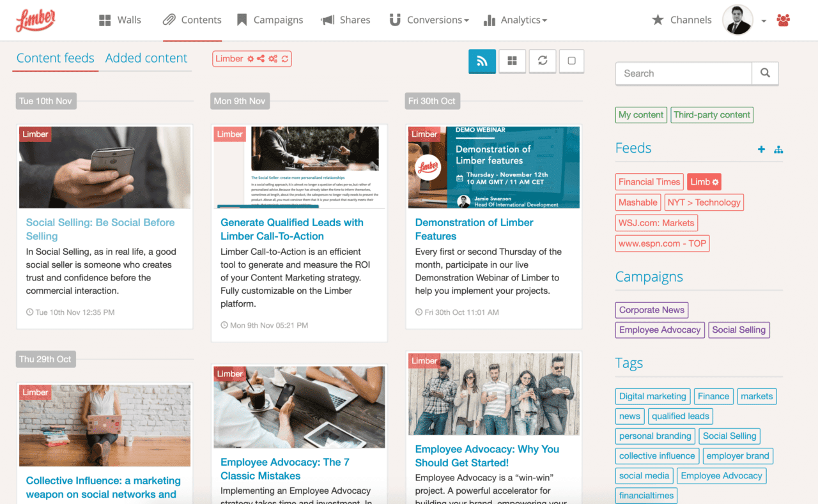This screenshot has height=504, width=818.
Task: Click the Limber badge on the webinar card
Action: click(424, 134)
